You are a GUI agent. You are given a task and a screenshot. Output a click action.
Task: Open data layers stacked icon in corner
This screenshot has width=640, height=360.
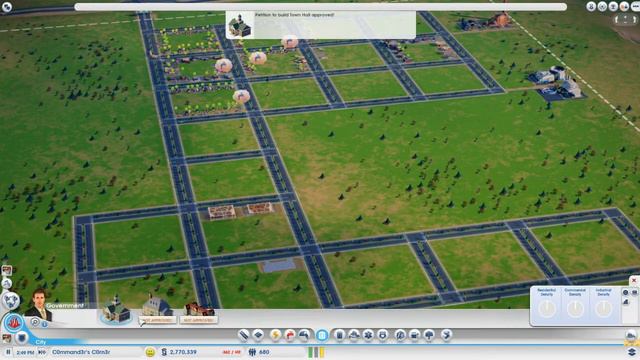pos(631,352)
